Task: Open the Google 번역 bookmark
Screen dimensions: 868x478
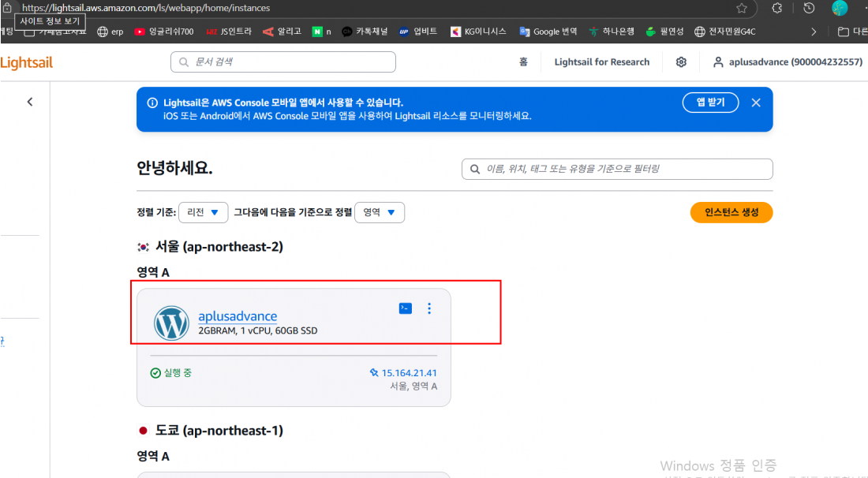Action: 548,32
